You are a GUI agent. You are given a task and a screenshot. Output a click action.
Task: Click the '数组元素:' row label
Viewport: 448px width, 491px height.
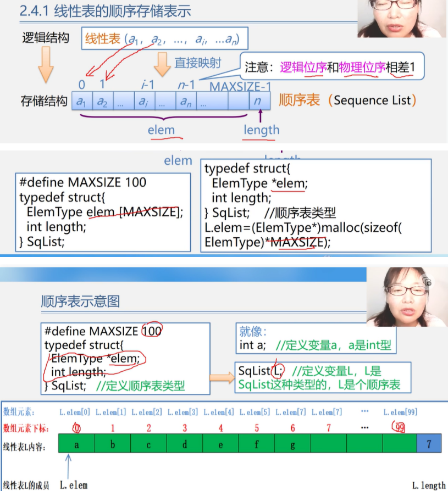19,411
